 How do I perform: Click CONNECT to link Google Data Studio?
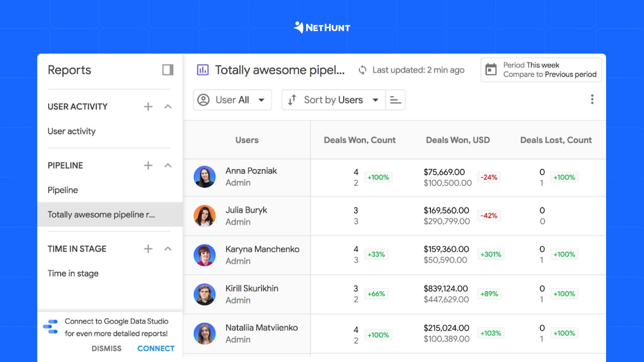click(156, 348)
